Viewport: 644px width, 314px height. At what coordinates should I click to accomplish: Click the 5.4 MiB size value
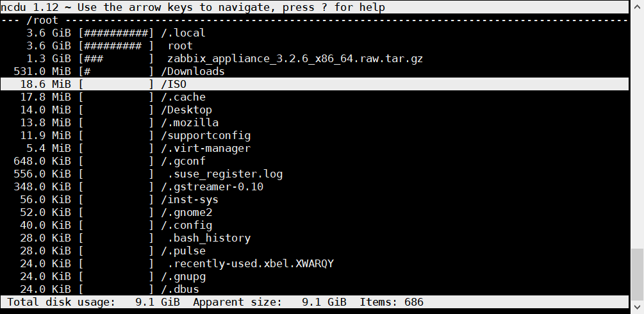pyautogui.click(x=49, y=148)
